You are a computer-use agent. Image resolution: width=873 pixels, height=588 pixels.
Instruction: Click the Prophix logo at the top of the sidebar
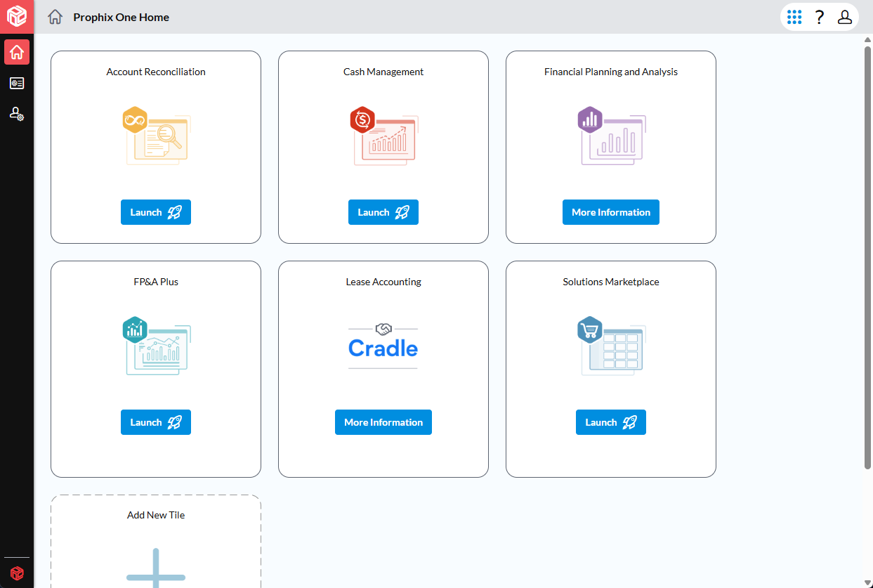click(x=17, y=16)
